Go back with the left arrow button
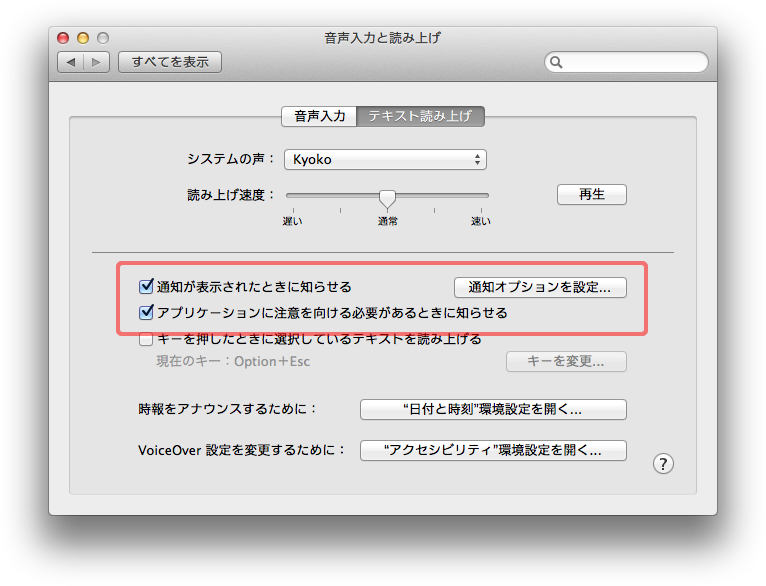766x586 pixels. pyautogui.click(x=72, y=62)
